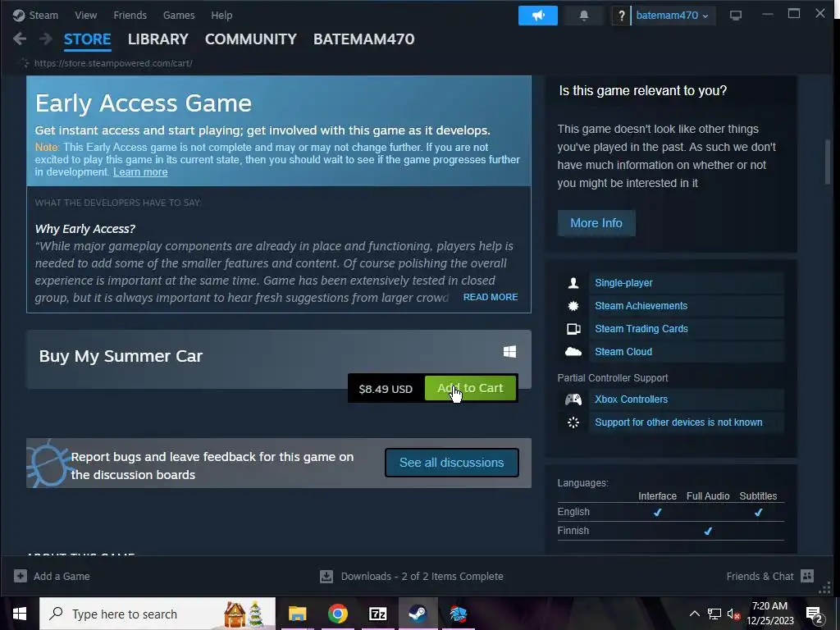Launch Google Chrome from taskbar
The width and height of the screenshot is (840, 630).
click(337, 614)
